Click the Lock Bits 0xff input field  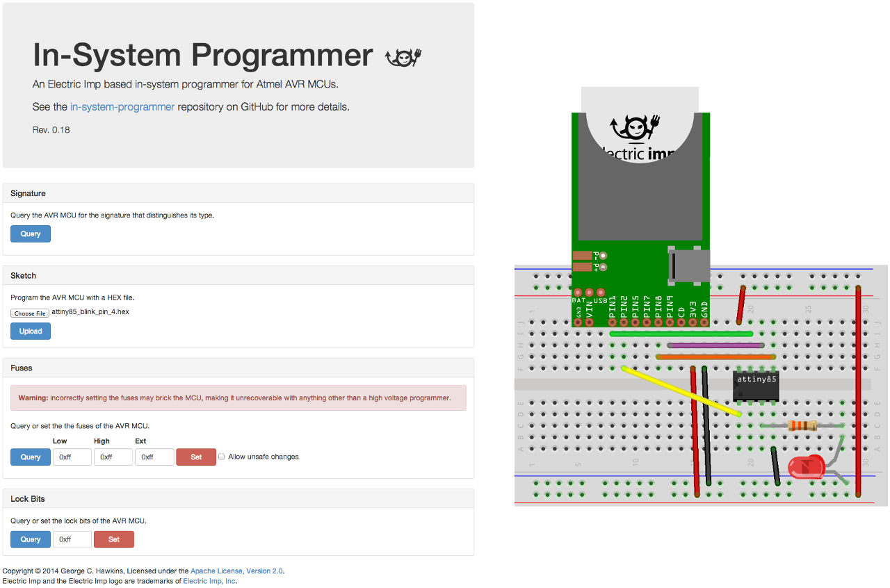point(72,539)
